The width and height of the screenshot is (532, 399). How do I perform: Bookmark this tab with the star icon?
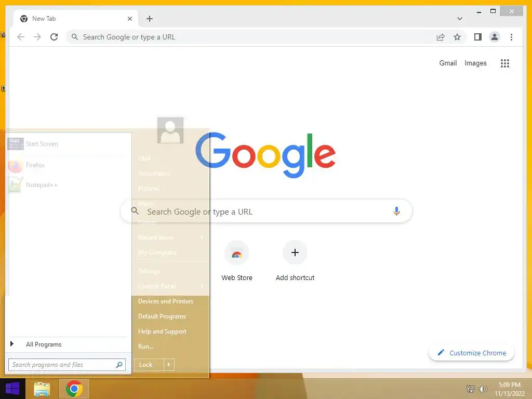click(457, 37)
